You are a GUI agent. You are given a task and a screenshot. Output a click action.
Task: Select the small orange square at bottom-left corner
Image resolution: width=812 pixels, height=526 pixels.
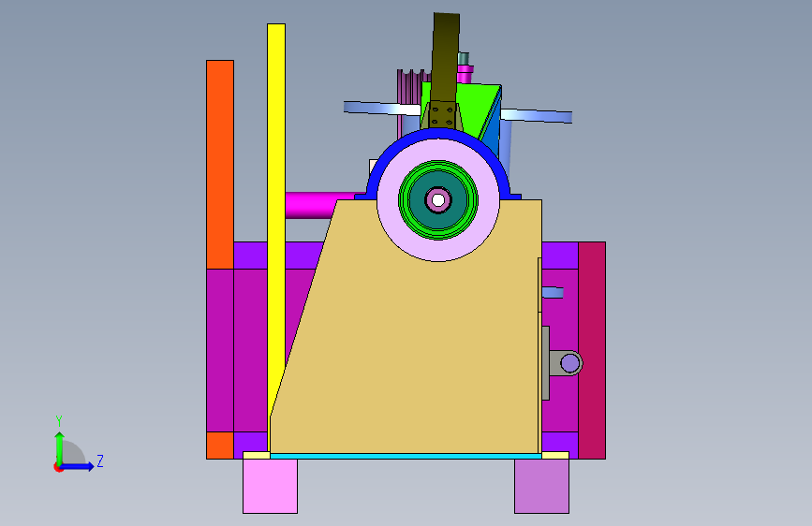(220, 446)
